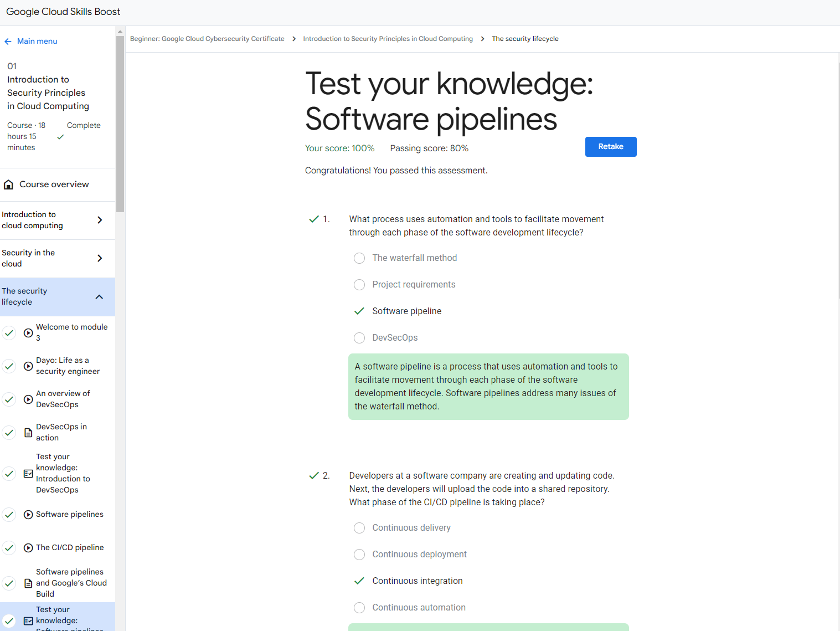This screenshot has width=840, height=631.
Task: Select the waterfall method radio button
Action: tap(359, 258)
